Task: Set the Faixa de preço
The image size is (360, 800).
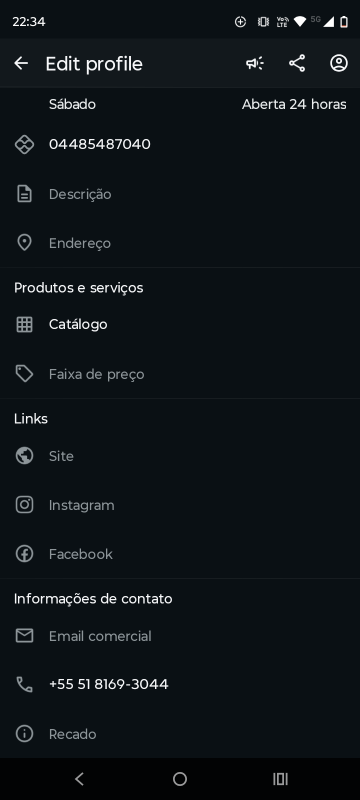Action: (180, 374)
